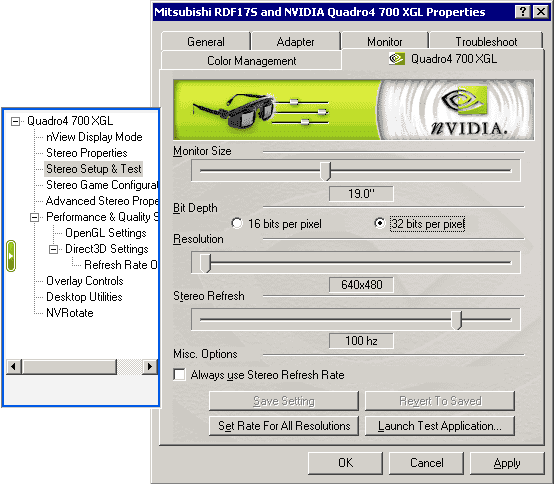Select nView Display Mode in tree
554x484 pixels.
(x=94, y=137)
